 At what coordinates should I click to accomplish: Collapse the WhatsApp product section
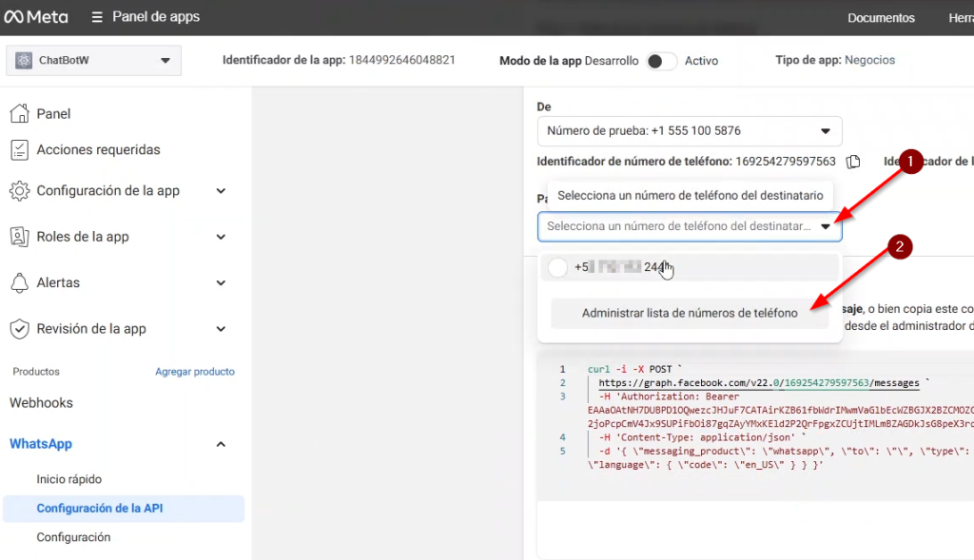click(x=221, y=444)
